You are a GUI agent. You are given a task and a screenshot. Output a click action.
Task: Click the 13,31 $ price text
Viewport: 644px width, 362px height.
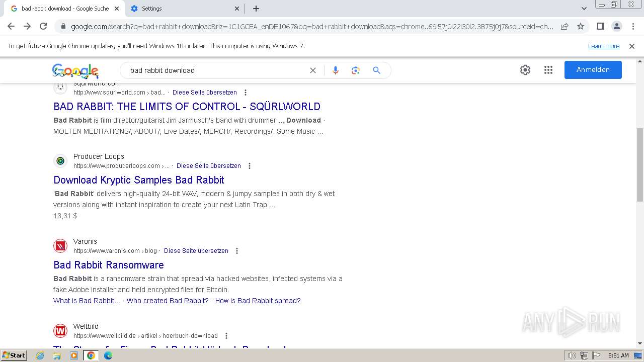[x=65, y=216]
